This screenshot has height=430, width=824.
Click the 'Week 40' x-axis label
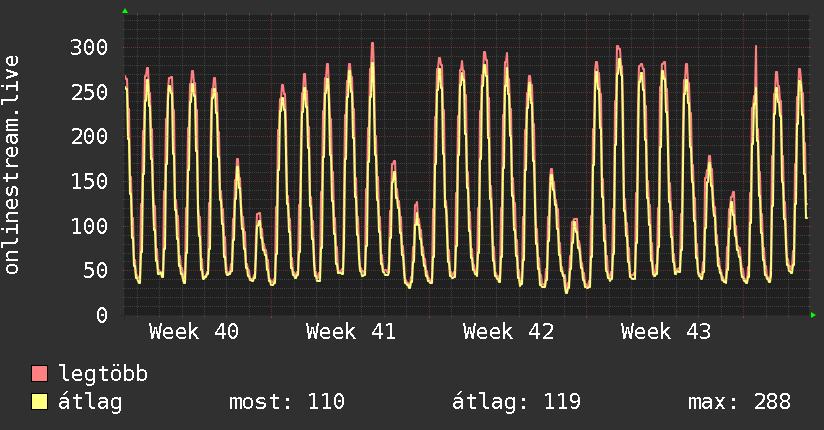pyautogui.click(x=194, y=332)
